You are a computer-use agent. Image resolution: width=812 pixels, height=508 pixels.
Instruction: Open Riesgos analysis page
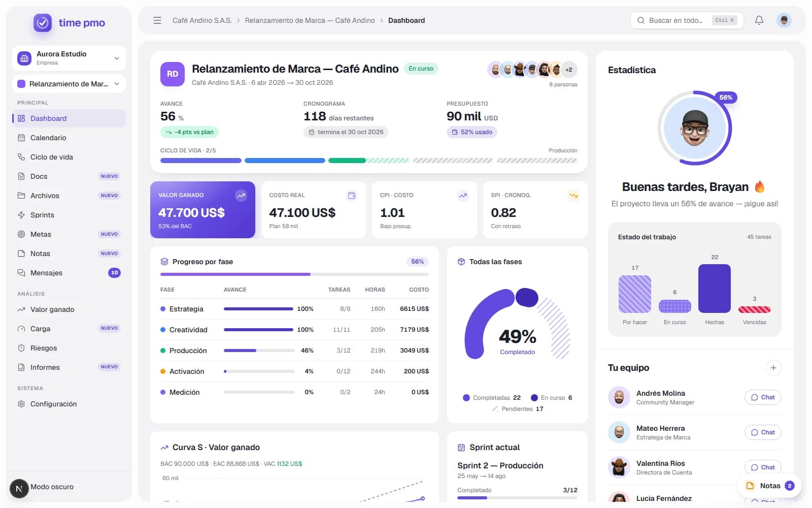point(69,348)
